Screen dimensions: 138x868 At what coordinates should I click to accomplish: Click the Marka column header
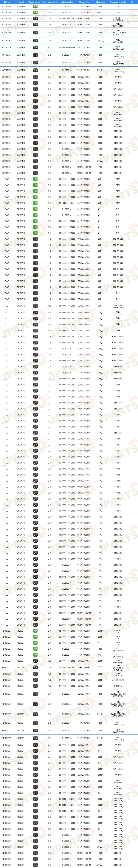(7, 2)
